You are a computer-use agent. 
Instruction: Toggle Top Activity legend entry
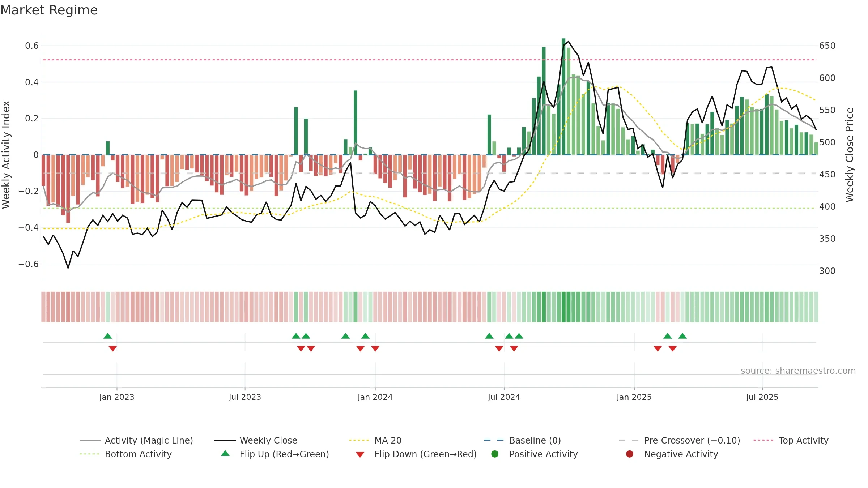click(x=791, y=440)
